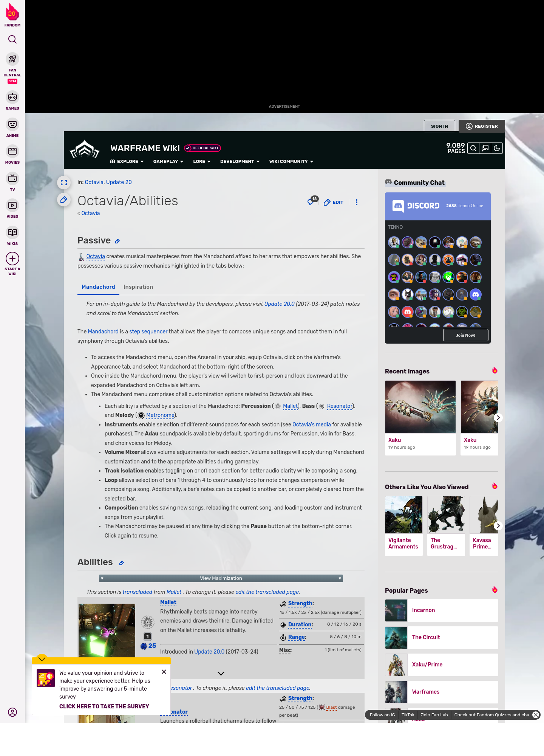544x756 pixels.
Task: Expand the Lore menu
Action: point(202,161)
